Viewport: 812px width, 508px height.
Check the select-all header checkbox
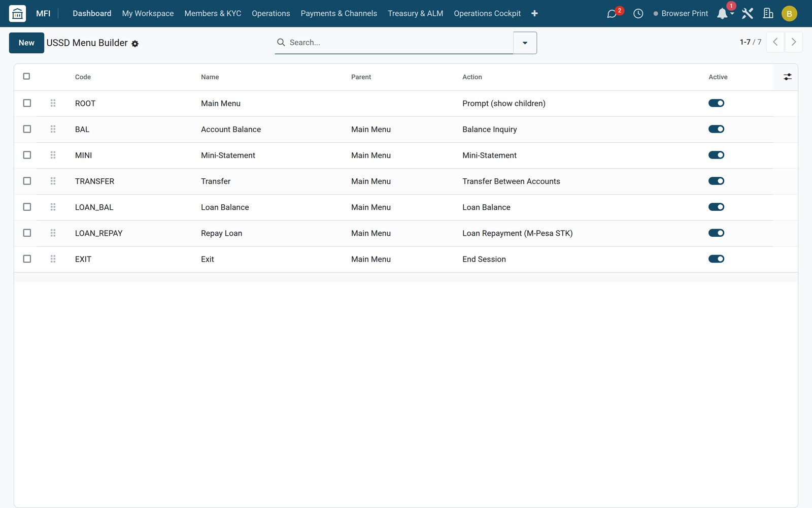[x=26, y=76]
